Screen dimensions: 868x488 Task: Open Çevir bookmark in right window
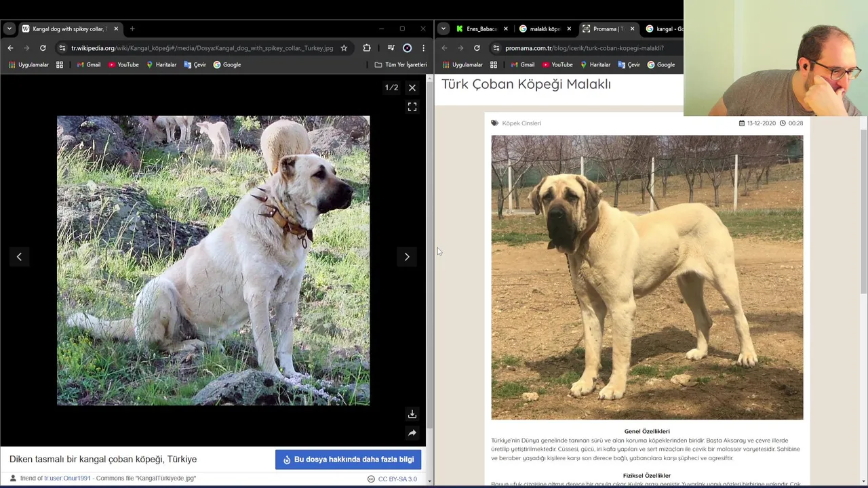point(629,64)
